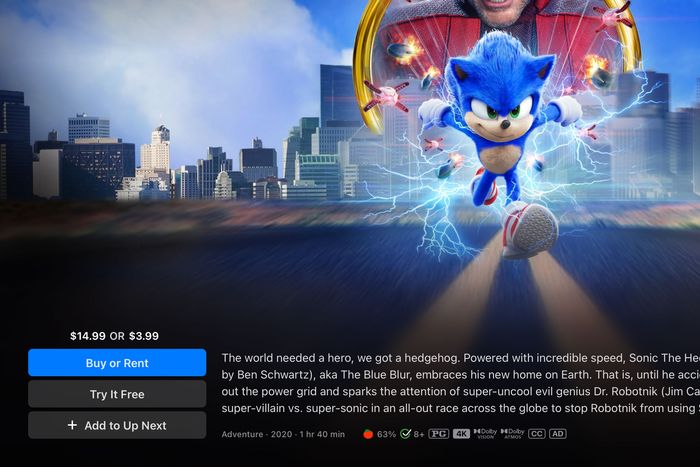This screenshot has width=700, height=467.
Task: Click the Common Sense checkmark badge
Action: click(405, 434)
